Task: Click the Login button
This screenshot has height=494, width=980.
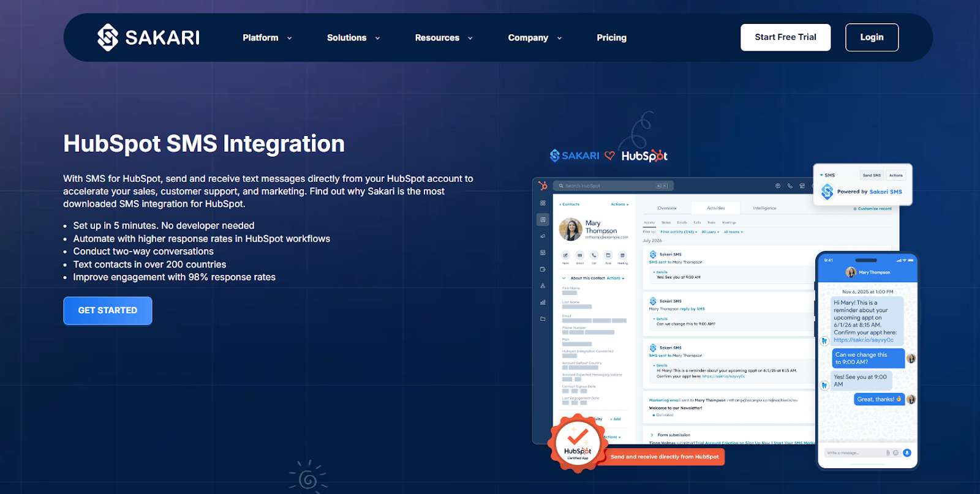Action: point(872,37)
